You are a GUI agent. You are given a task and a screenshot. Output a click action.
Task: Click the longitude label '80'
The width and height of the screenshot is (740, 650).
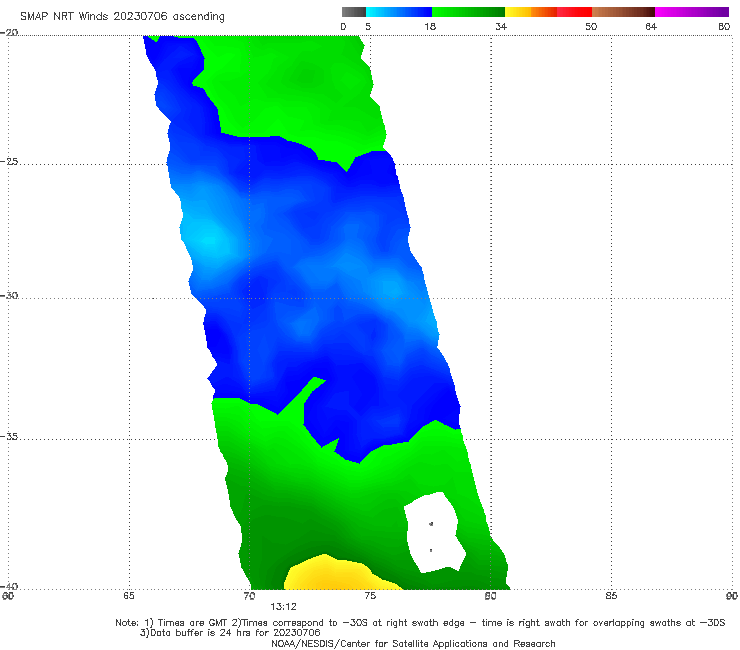click(490, 596)
